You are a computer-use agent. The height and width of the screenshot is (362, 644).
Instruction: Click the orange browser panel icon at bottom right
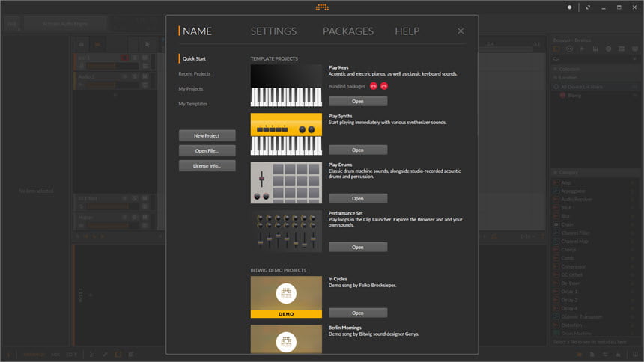pyautogui.click(x=579, y=355)
